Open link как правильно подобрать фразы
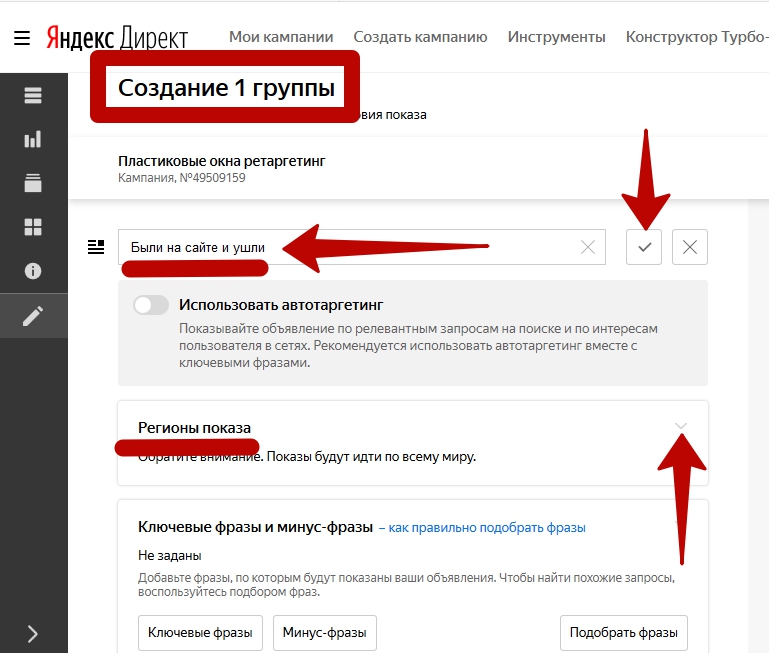The image size is (769, 653). click(487, 528)
